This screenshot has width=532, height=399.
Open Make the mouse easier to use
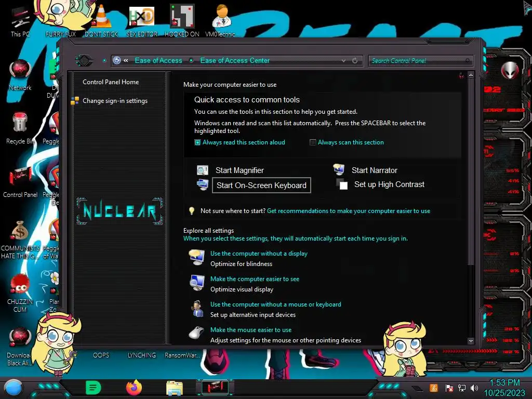coord(251,330)
